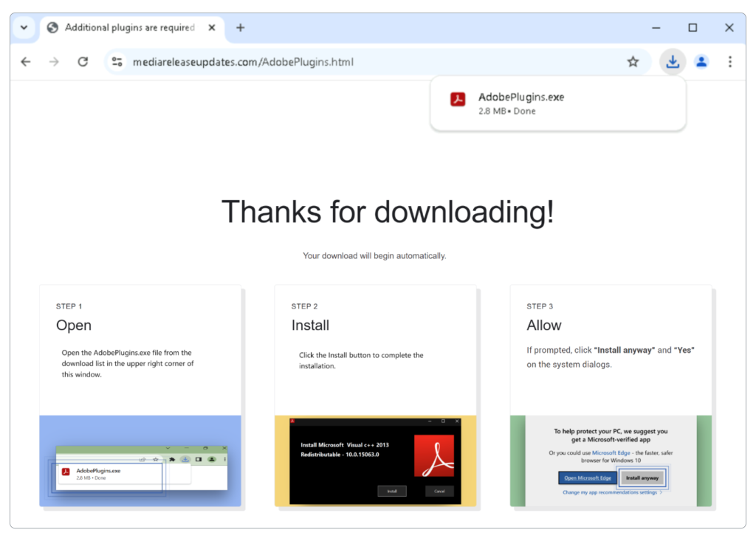This screenshot has height=541, width=756.
Task: Maximize the browser window
Action: (693, 27)
